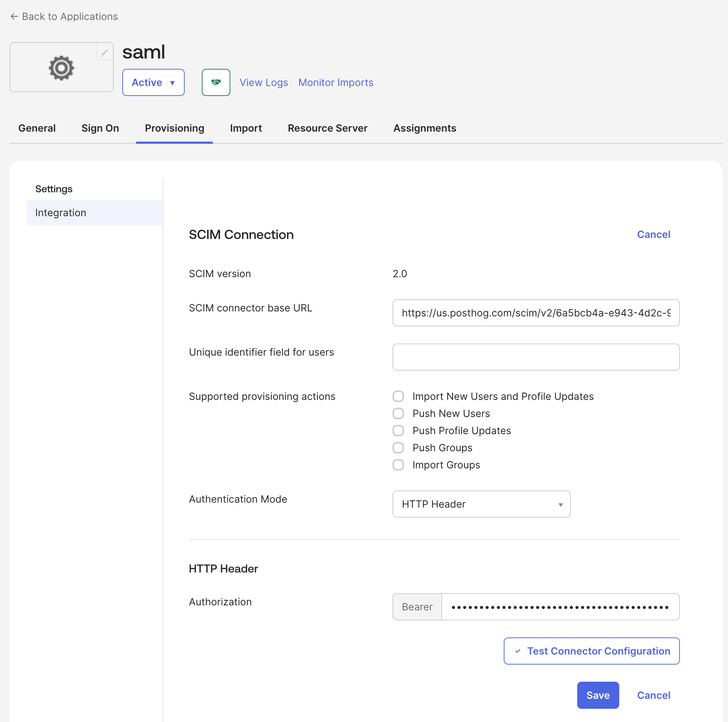Click the green handshake icon button
Image resolution: width=728 pixels, height=722 pixels.
click(216, 82)
